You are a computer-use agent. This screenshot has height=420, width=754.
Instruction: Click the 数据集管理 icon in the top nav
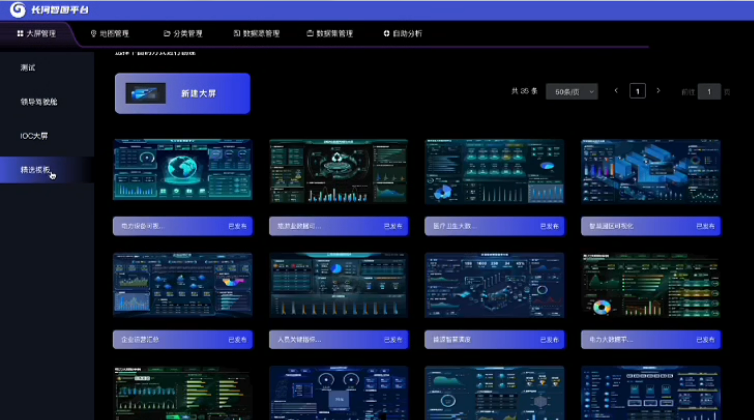(x=310, y=33)
